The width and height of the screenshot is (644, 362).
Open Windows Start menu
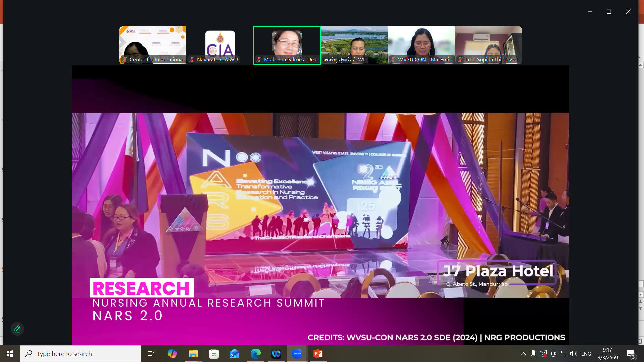click(10, 354)
